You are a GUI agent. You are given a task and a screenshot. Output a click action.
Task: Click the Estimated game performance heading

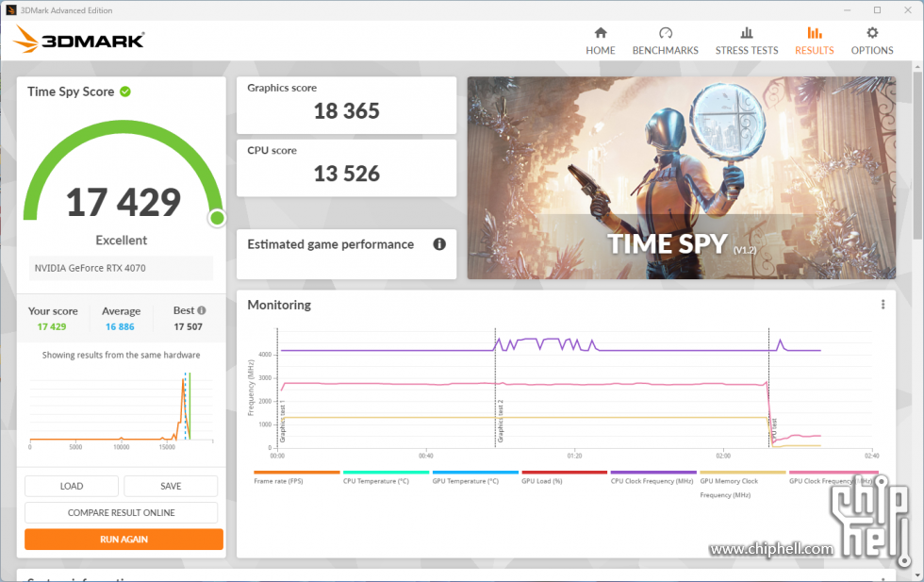(331, 244)
